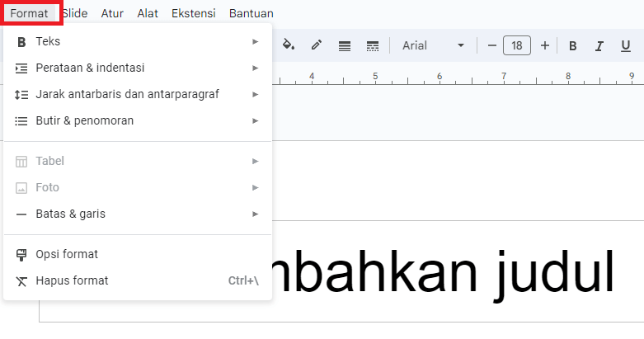Open the Atur menu
This screenshot has height=339, width=644.
(112, 13)
